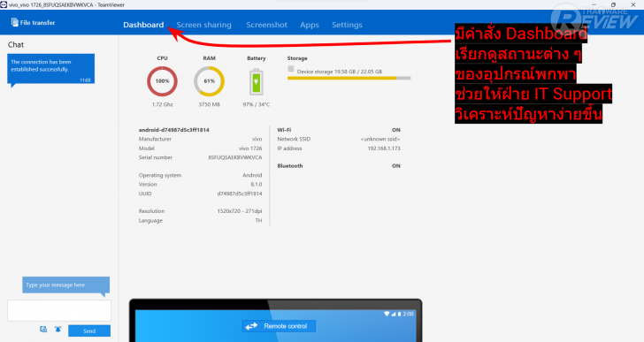The height and width of the screenshot is (342, 644).
Task: Click the 97% / 34°C battery reading
Action: coord(257,104)
